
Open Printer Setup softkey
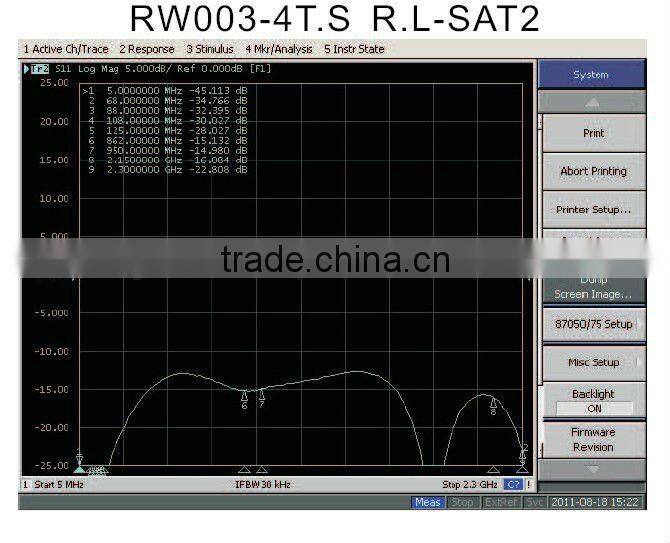(x=594, y=209)
